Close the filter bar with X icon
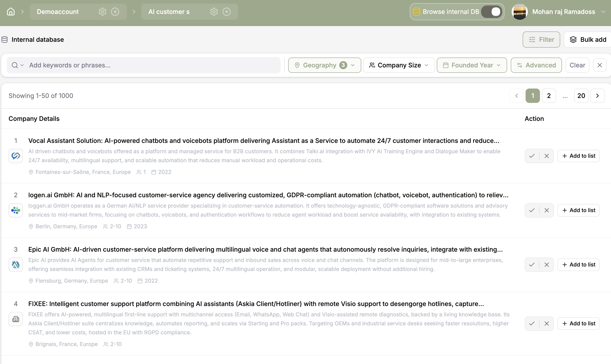The image size is (611, 364). coord(600,65)
